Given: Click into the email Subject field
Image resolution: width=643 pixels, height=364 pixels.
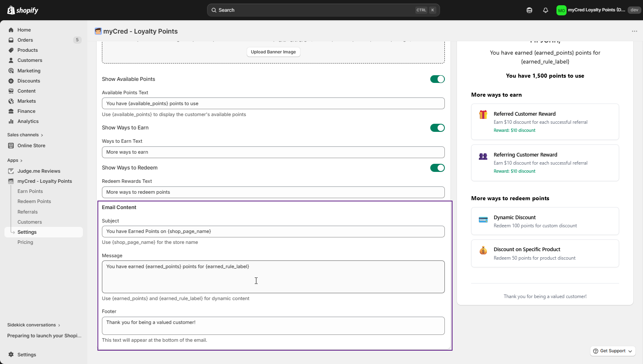Looking at the screenshot, I should coord(273,231).
